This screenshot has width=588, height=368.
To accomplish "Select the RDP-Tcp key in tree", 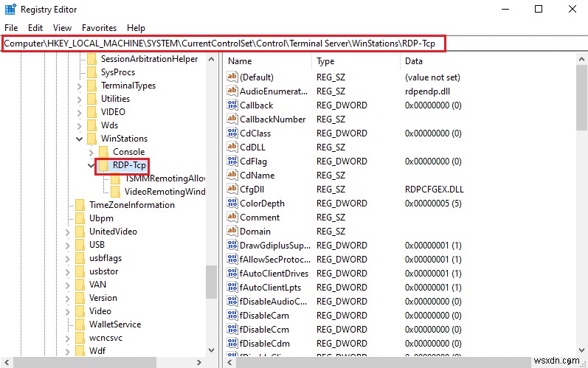I will coord(129,165).
